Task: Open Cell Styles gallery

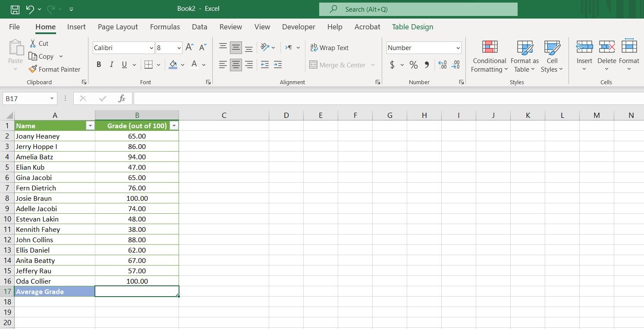Action: (552, 57)
